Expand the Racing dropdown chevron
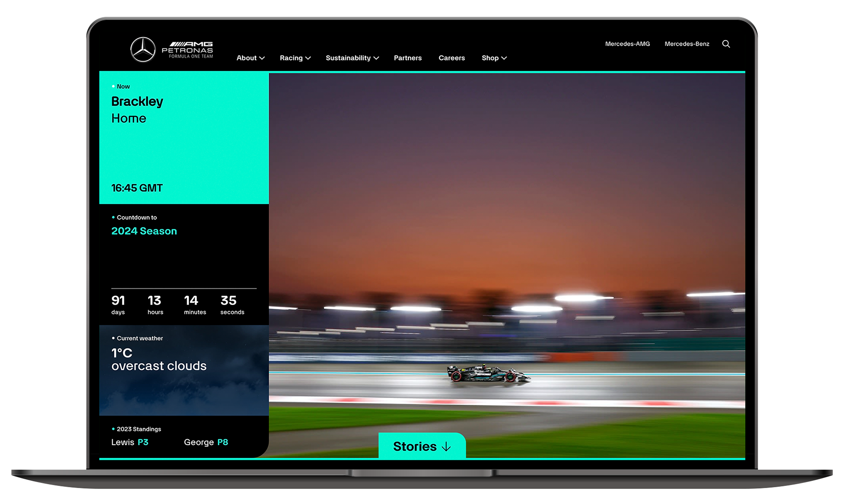Image resolution: width=845 pixels, height=504 pixels. point(308,58)
